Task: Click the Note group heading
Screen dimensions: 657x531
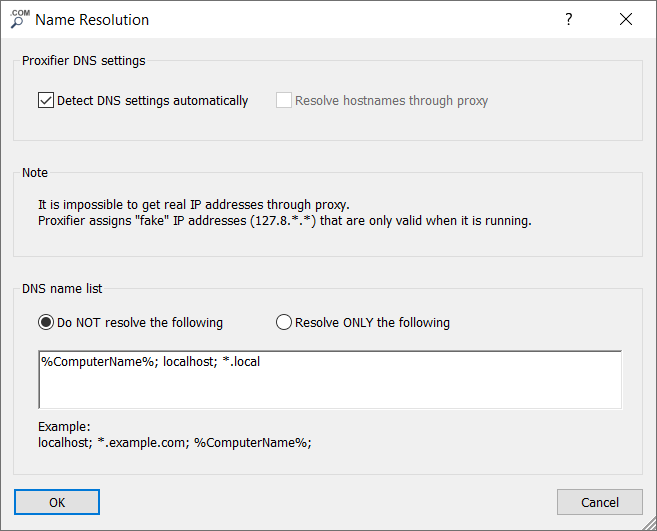Action: coord(35,173)
